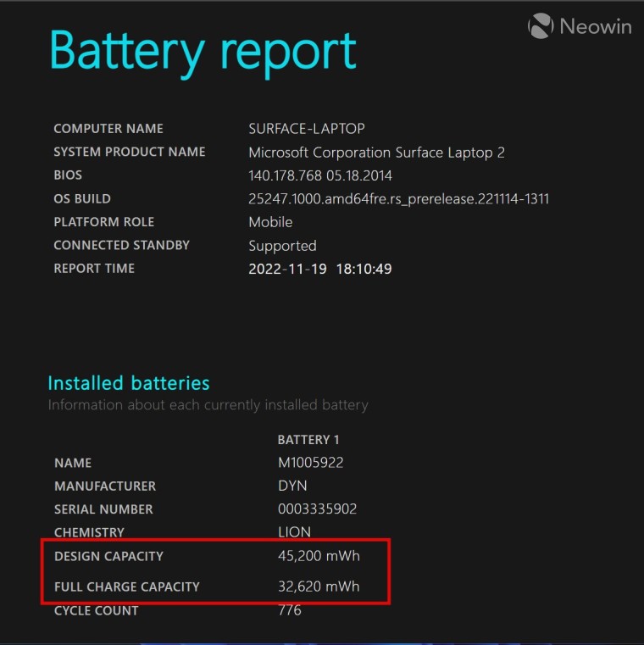This screenshot has width=644, height=645.
Task: Click serial number 0003335902
Action: click(x=318, y=509)
